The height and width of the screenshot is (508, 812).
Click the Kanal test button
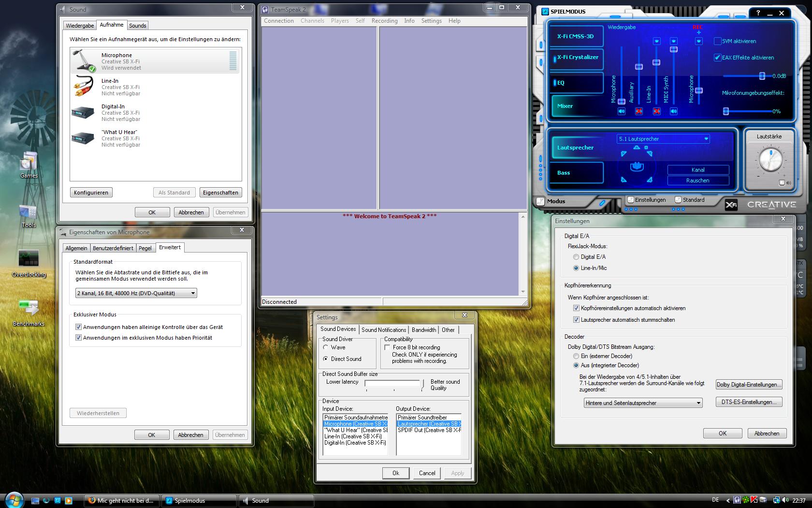click(x=698, y=170)
